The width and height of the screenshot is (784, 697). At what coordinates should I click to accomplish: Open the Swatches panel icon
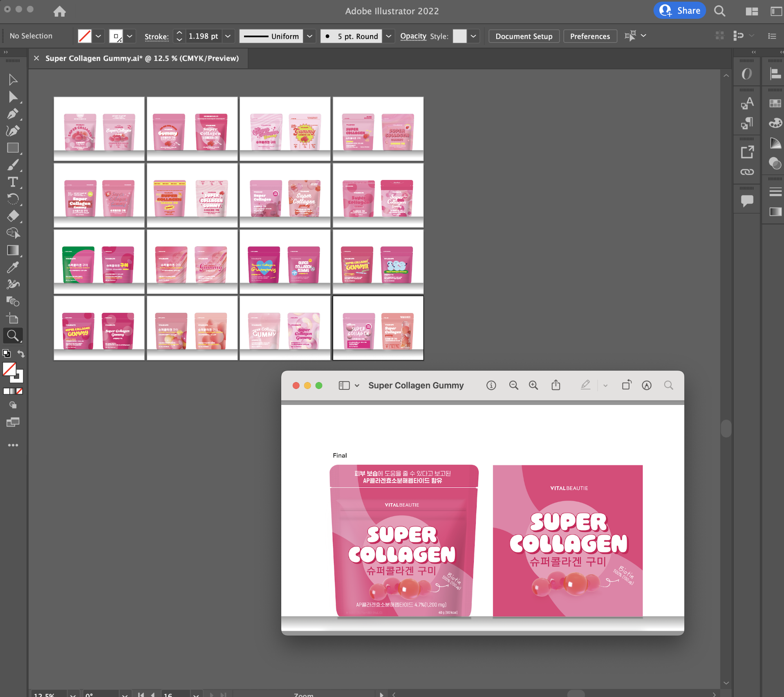775,103
